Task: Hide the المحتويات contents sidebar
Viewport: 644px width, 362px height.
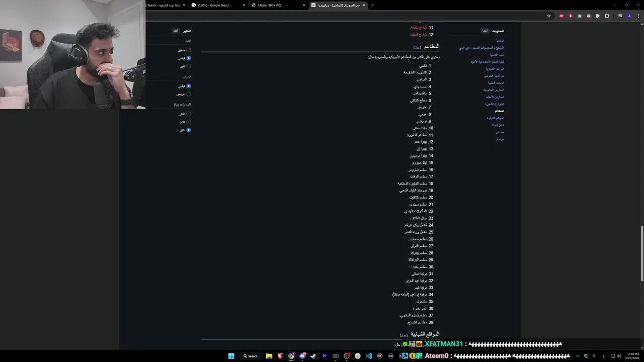Action: (x=485, y=31)
